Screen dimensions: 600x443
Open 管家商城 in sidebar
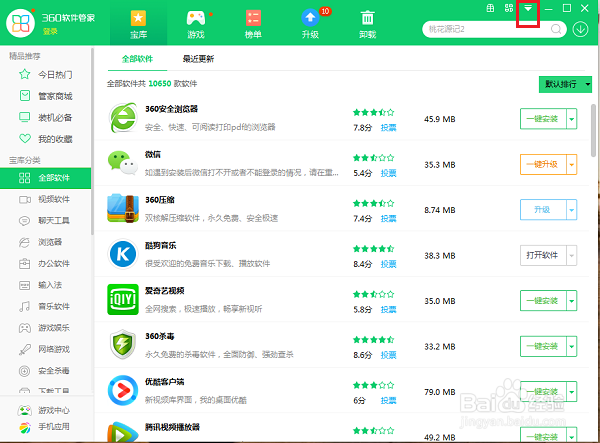[x=46, y=96]
